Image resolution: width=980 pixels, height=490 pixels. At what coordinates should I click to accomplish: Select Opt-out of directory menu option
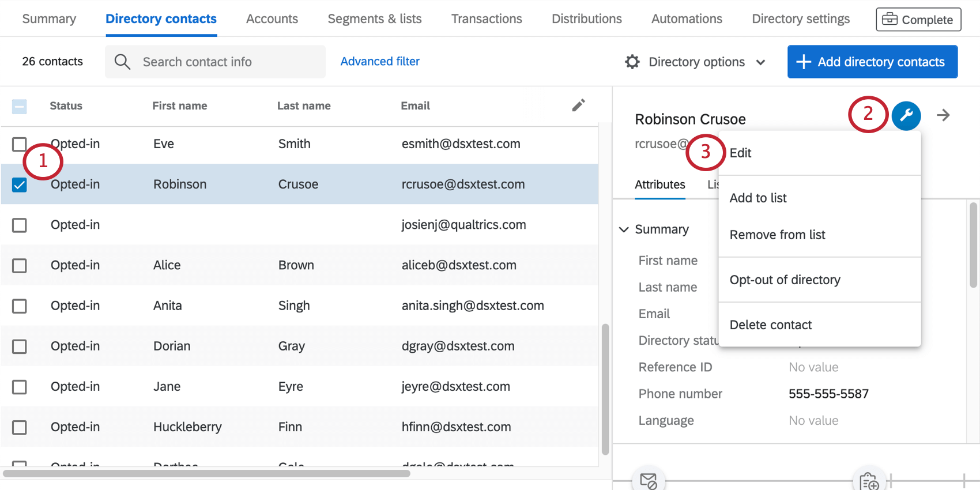click(x=820, y=280)
